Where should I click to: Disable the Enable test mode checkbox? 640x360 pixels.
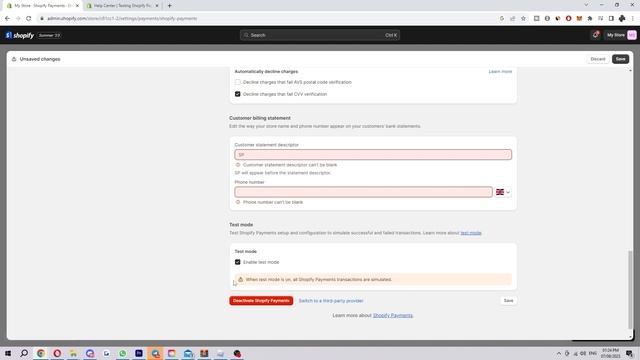click(x=238, y=262)
